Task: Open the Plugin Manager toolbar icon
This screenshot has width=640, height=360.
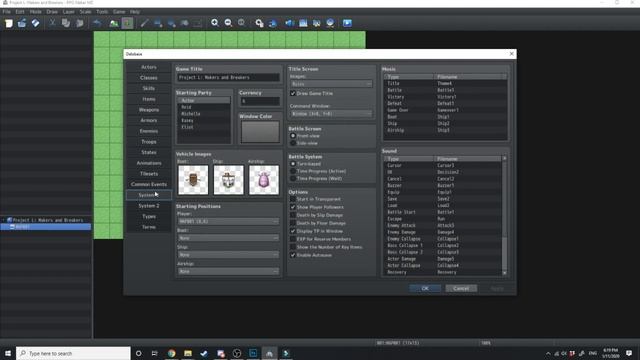Action: 273,23
